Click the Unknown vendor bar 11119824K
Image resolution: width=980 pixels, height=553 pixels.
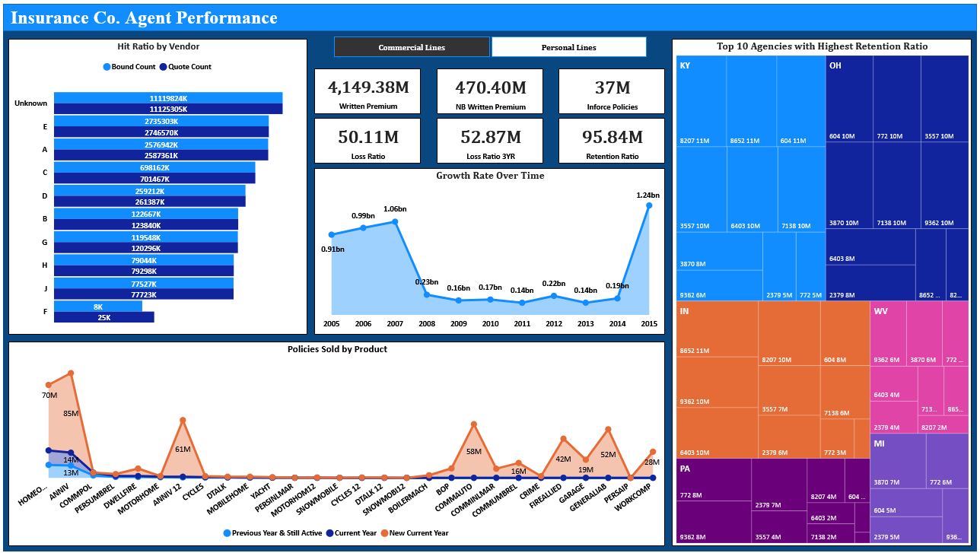point(168,98)
